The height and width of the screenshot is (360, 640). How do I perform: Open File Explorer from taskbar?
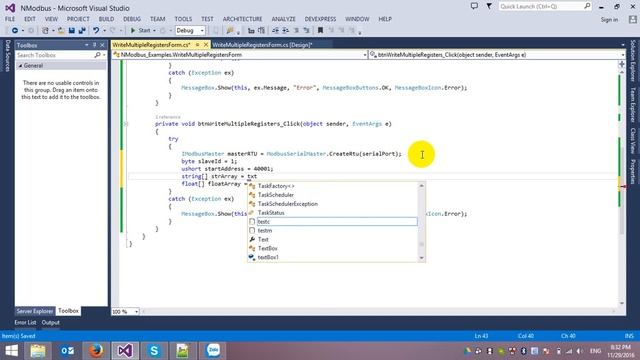[x=38, y=351]
